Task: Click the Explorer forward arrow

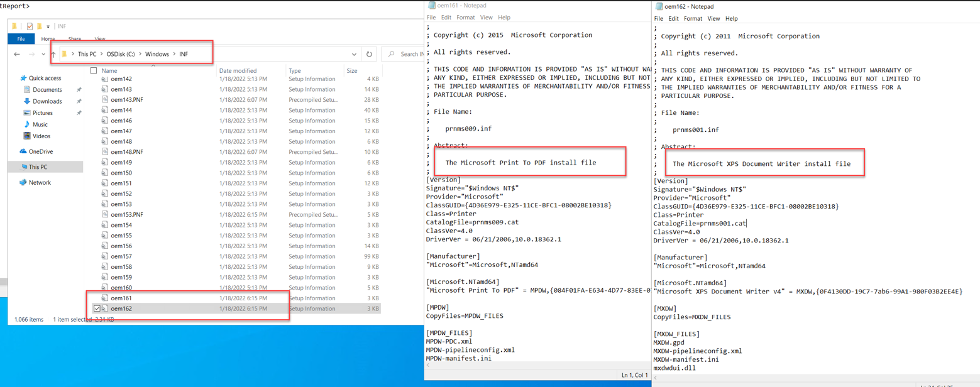Action: click(31, 55)
